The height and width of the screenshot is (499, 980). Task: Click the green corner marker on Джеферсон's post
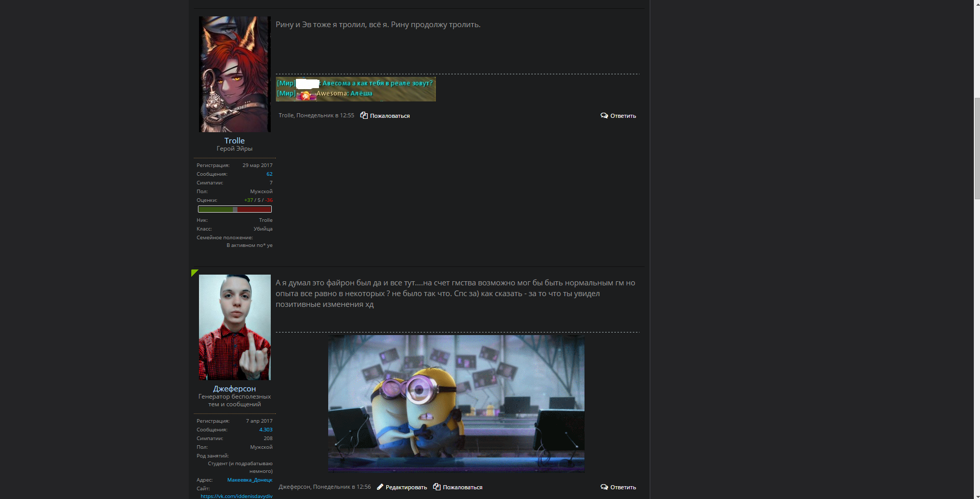coord(194,272)
